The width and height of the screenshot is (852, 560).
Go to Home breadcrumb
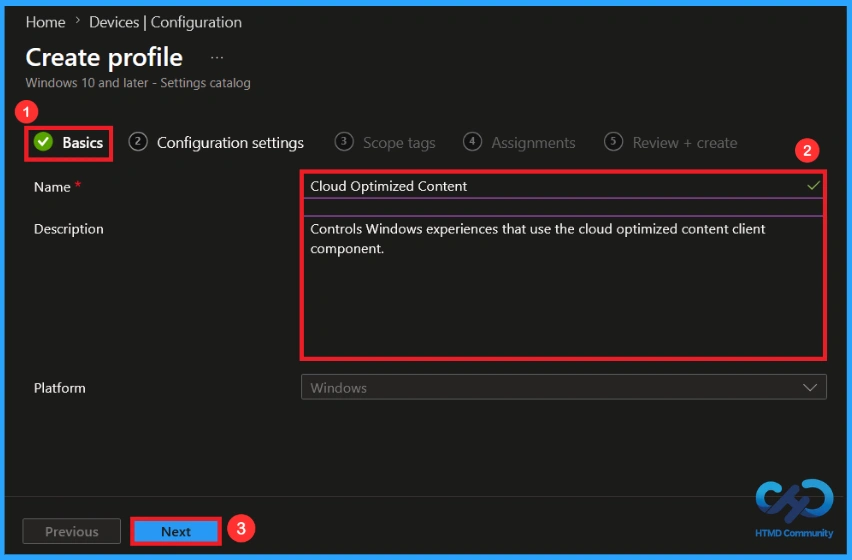pyautogui.click(x=46, y=22)
